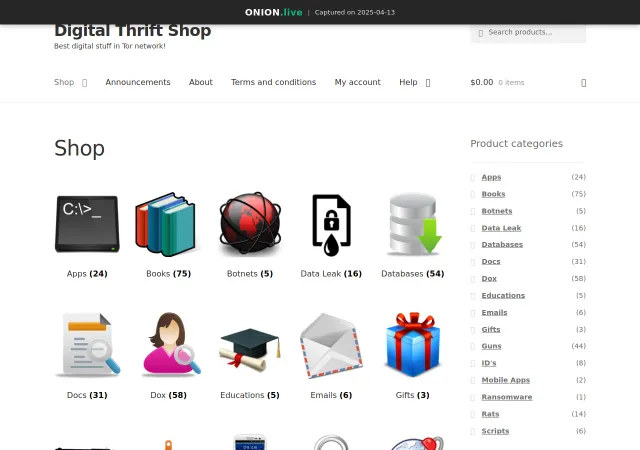Click inside the Search products field
The image size is (640, 450).
coord(528,32)
